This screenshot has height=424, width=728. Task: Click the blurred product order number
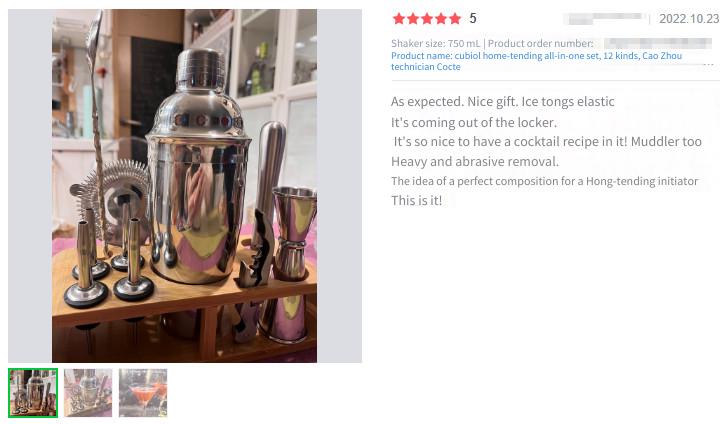coord(658,43)
